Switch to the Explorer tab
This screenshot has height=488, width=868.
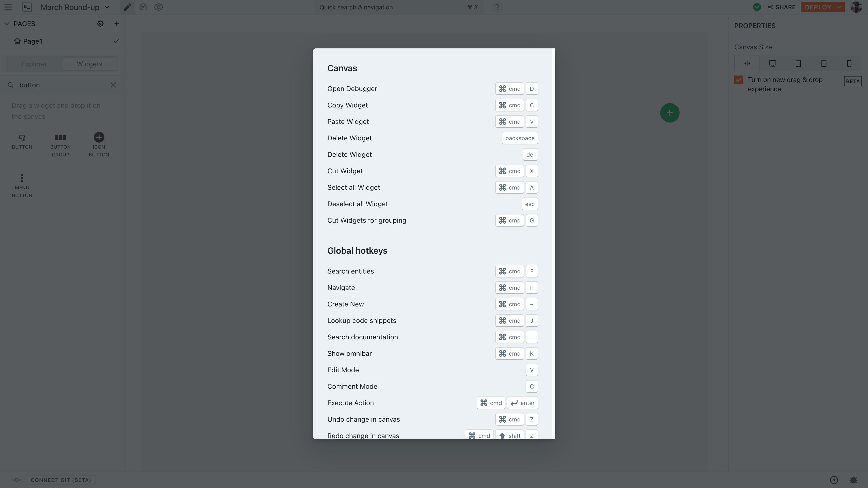click(x=34, y=64)
